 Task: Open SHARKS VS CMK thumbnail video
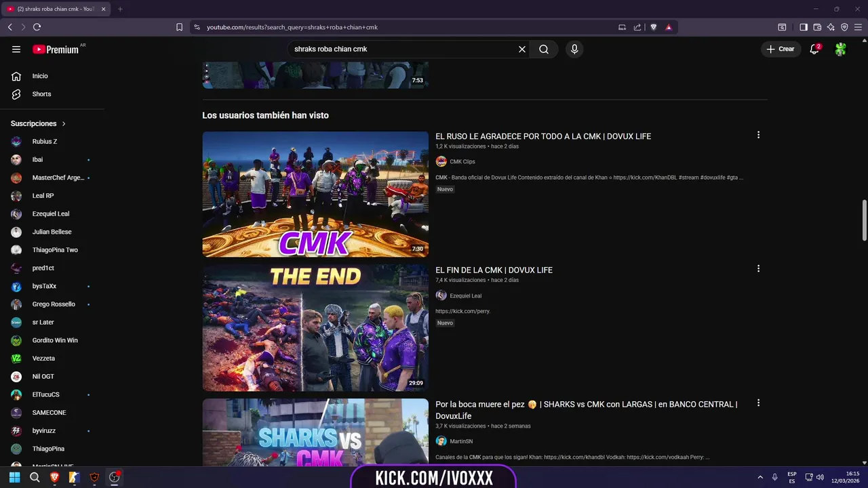tap(315, 432)
